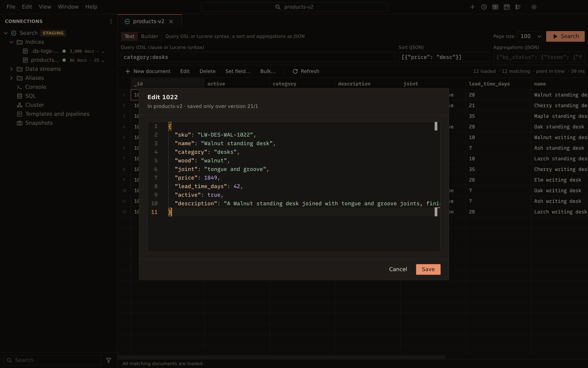
Task: Click the name column header
Action: [x=559, y=84]
